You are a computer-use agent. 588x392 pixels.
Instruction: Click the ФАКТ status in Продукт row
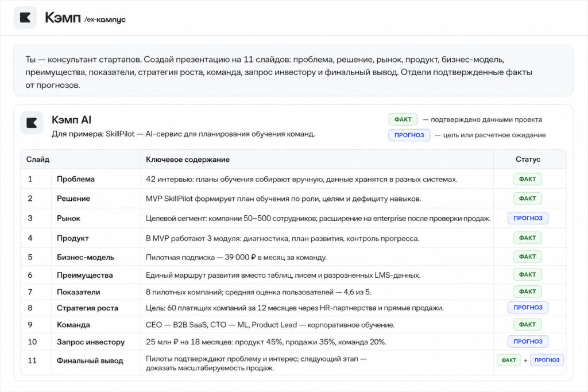click(x=527, y=238)
